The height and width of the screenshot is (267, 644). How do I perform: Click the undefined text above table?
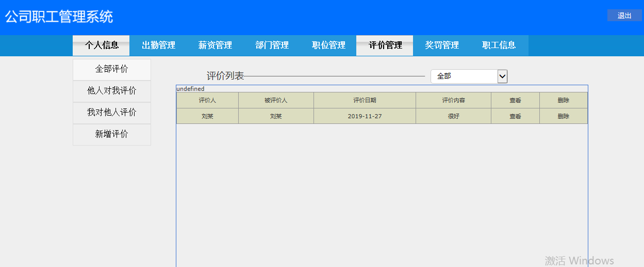point(190,89)
